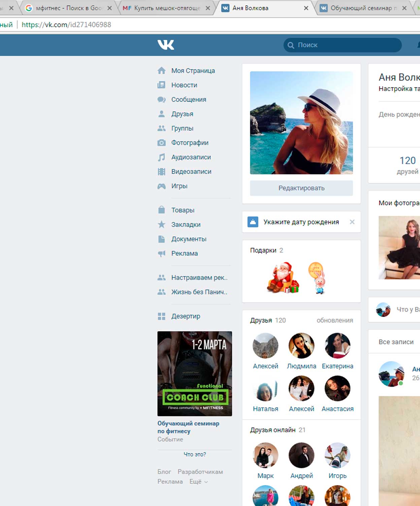This screenshot has width=420, height=506.
Task: Click the Santa Claus gift
Action: tap(283, 278)
